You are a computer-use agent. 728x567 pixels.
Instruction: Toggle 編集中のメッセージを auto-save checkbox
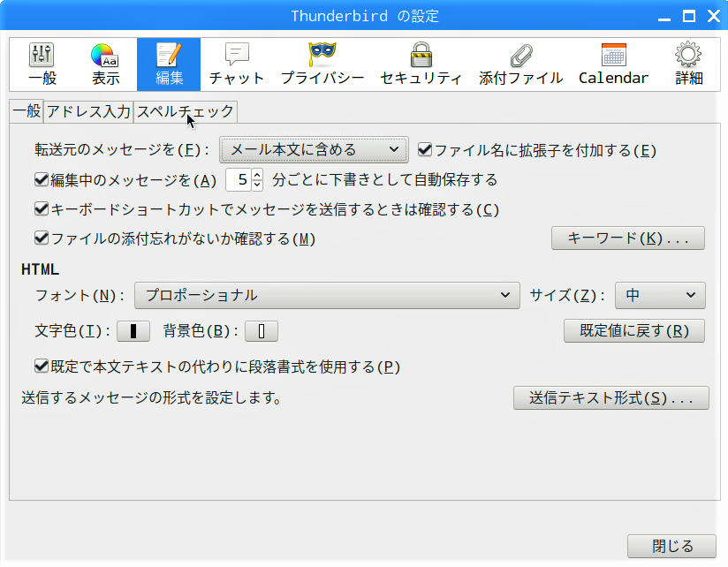(42, 179)
